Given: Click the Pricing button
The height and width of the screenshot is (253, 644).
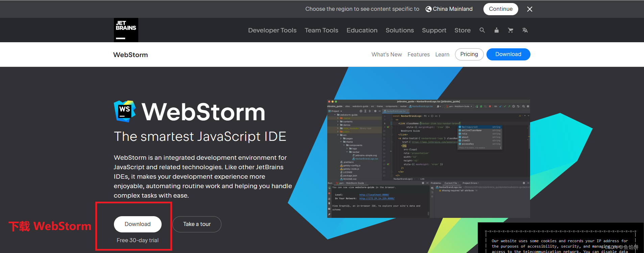Looking at the screenshot, I should click(x=469, y=54).
